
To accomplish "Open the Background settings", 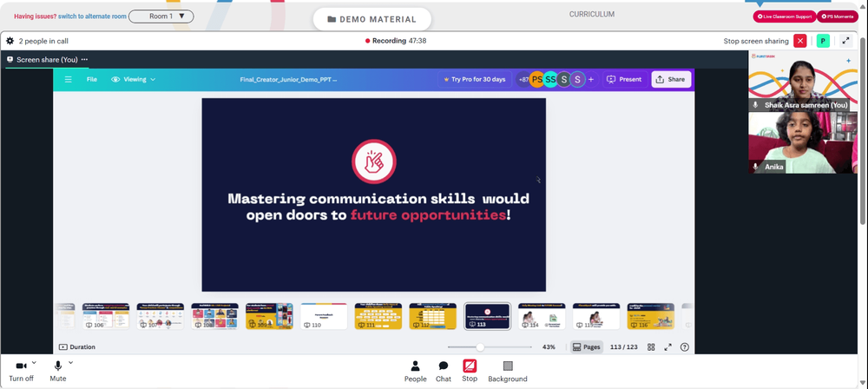I will point(508,372).
